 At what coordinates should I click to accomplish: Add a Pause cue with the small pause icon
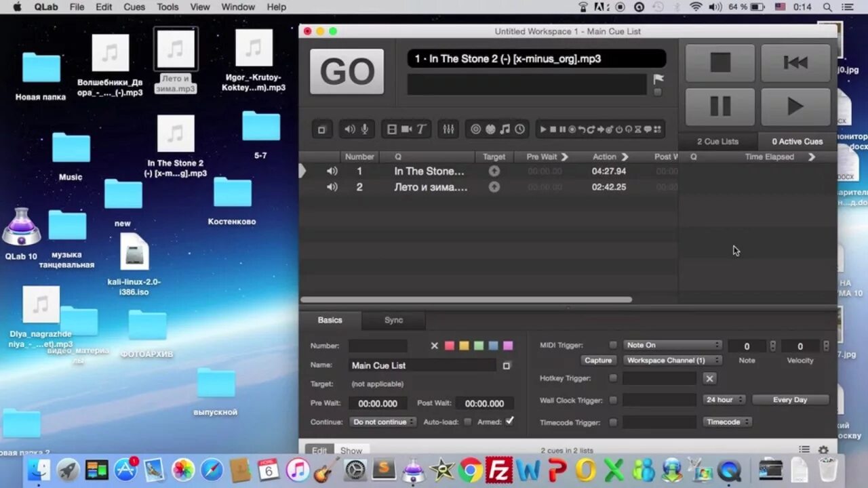[562, 129]
